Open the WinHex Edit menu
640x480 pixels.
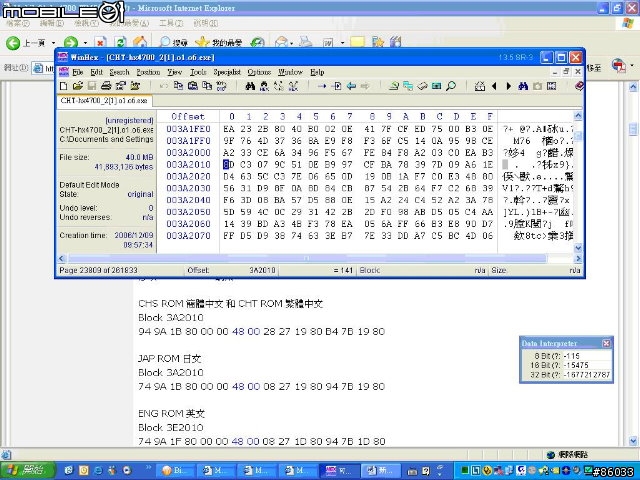coord(96,72)
